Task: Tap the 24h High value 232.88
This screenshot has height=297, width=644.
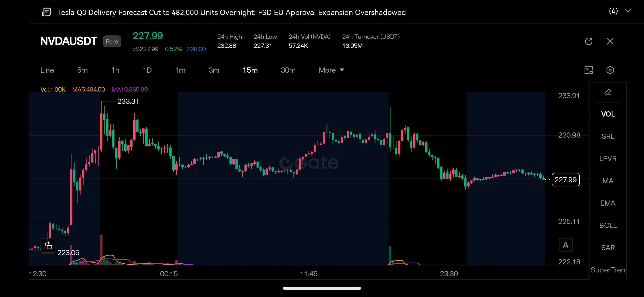Action: [x=226, y=46]
